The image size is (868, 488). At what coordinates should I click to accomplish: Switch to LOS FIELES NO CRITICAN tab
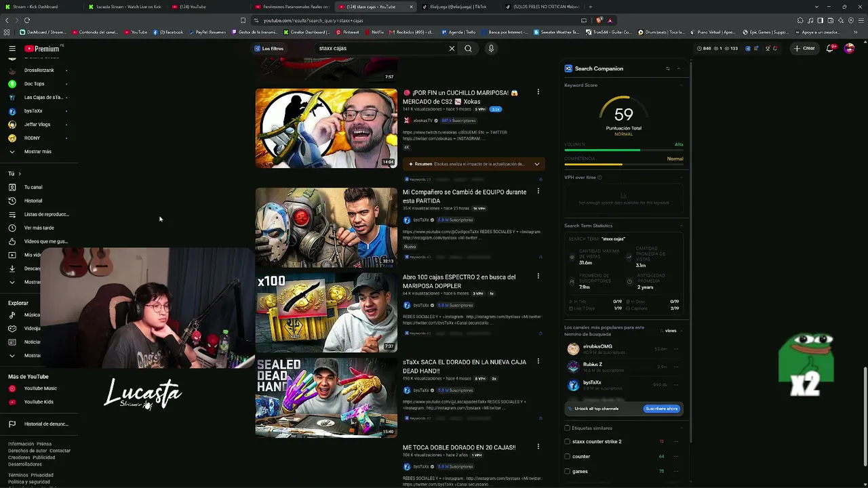click(x=542, y=7)
